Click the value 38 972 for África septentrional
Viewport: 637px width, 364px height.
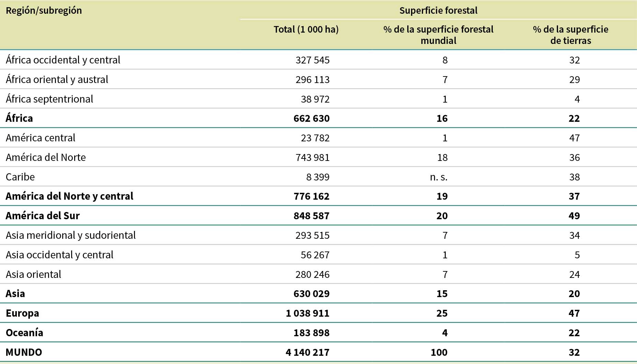[315, 99]
